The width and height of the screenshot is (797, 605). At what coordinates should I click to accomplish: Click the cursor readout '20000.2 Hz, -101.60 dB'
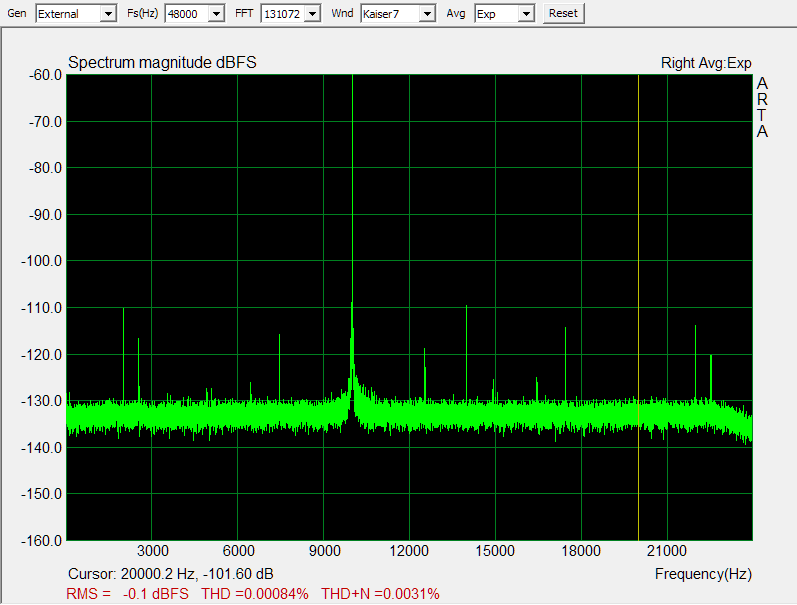click(x=197, y=574)
